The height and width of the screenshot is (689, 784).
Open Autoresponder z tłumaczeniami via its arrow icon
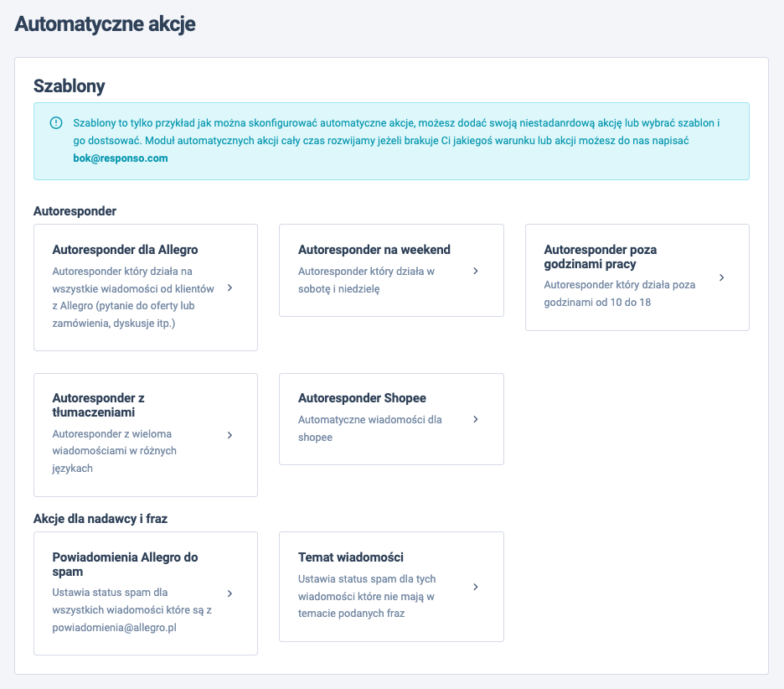pos(230,434)
